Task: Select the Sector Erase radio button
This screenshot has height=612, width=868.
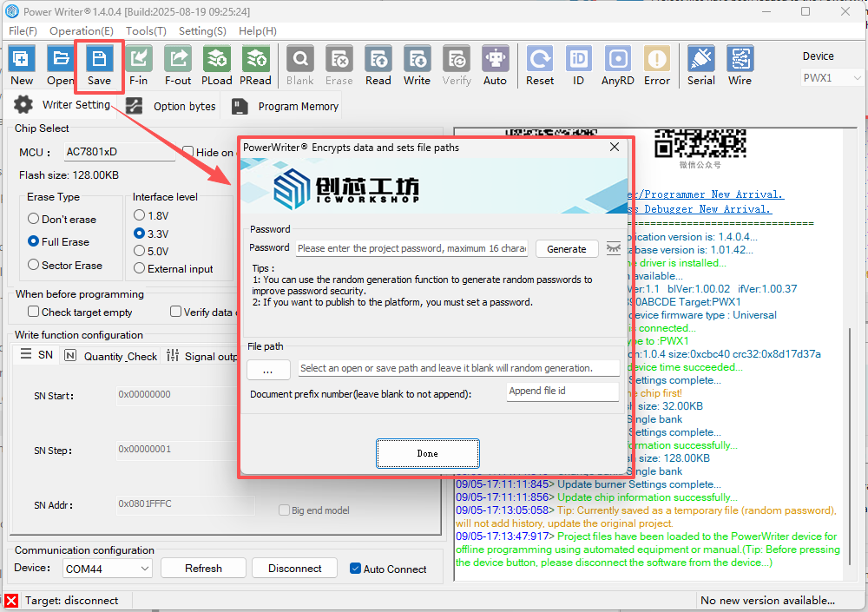Action: point(33,265)
